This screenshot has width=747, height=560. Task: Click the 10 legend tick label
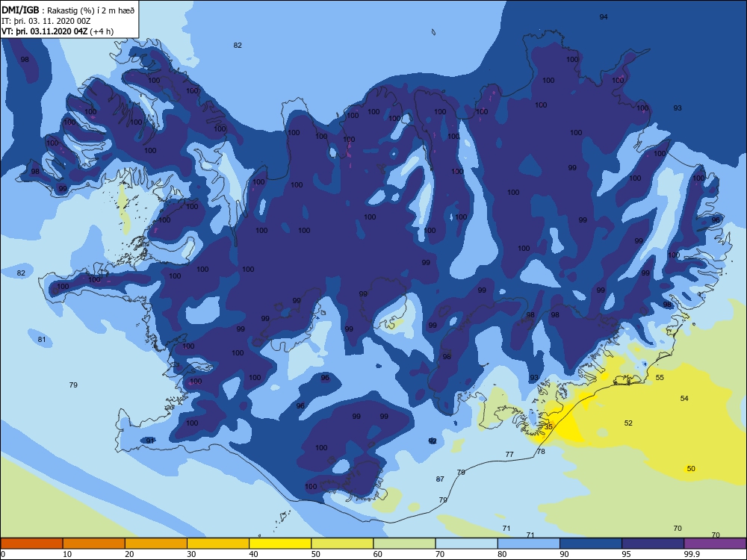(x=67, y=554)
